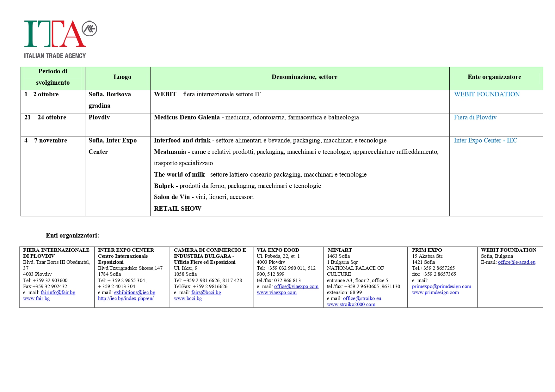This screenshot has height=392, width=555.
Task: Click 'ITALIAN TRADE AGENCY' caption text
Action: pos(55,56)
